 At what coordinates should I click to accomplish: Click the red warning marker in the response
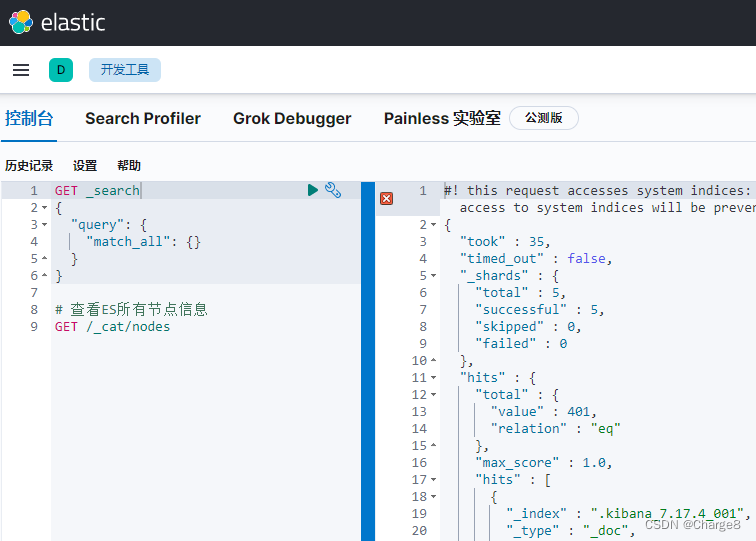(386, 198)
